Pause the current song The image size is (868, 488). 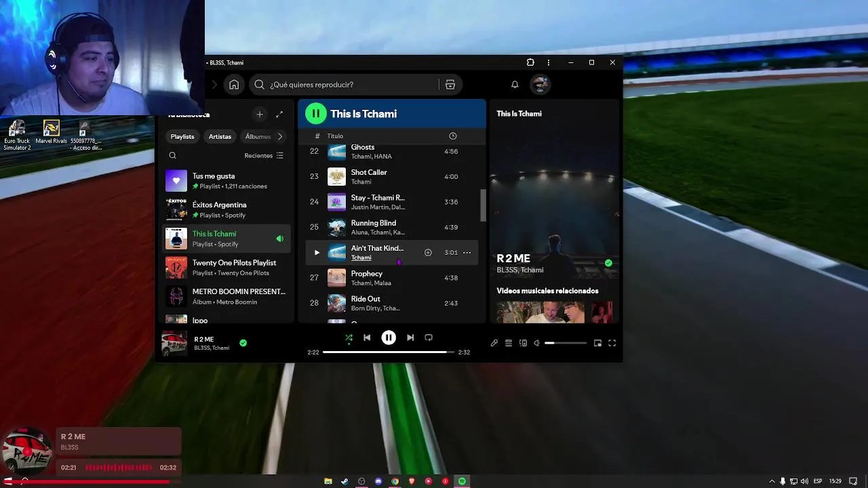tap(389, 338)
